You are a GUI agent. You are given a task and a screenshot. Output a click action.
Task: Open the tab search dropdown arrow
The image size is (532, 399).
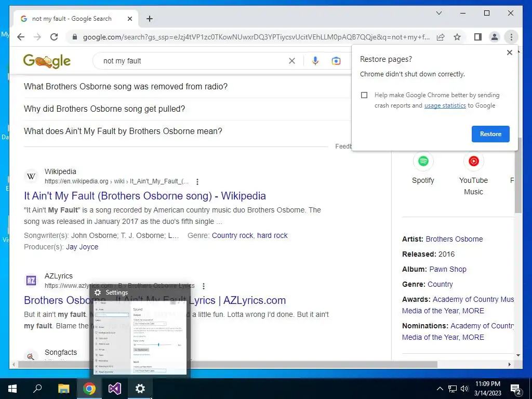(438, 13)
